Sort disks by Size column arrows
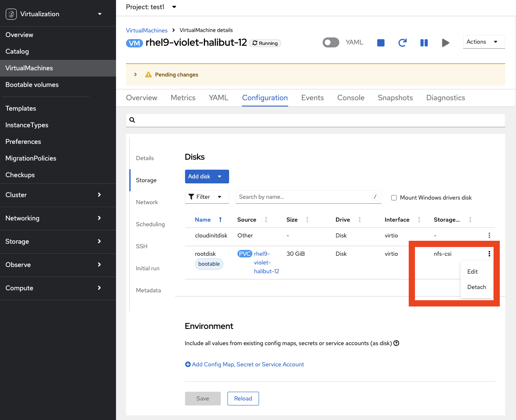Image resolution: width=516 pixels, height=420 pixels. [x=307, y=220]
